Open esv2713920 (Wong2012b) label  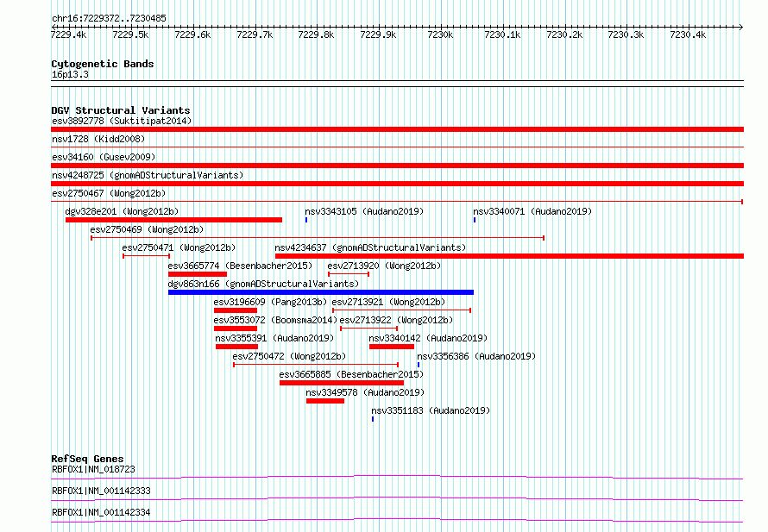[x=384, y=266]
